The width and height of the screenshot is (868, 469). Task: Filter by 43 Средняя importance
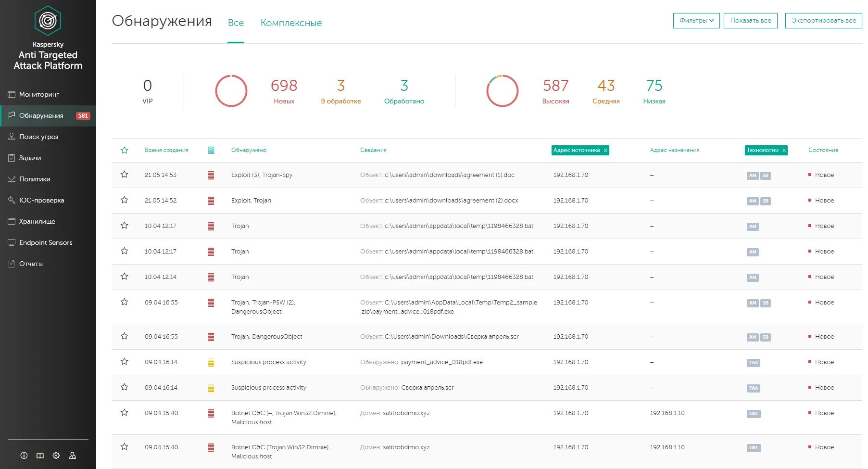coord(606,91)
